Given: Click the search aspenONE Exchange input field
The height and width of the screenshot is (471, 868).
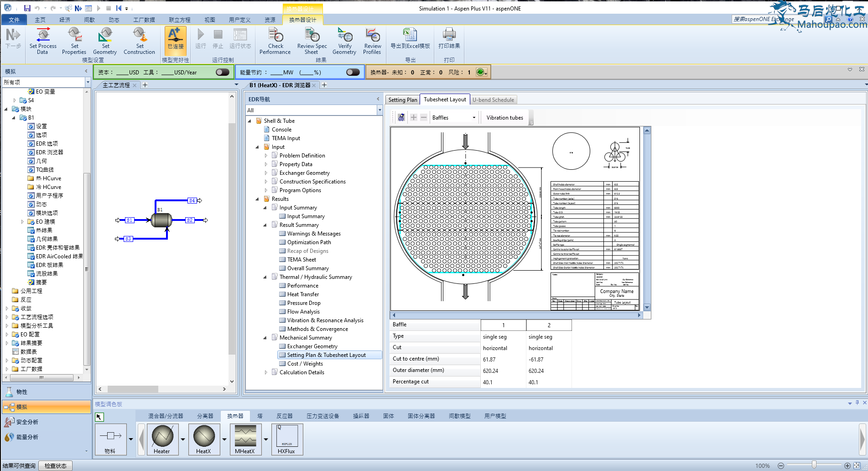Looking at the screenshot, I should (x=778, y=19).
